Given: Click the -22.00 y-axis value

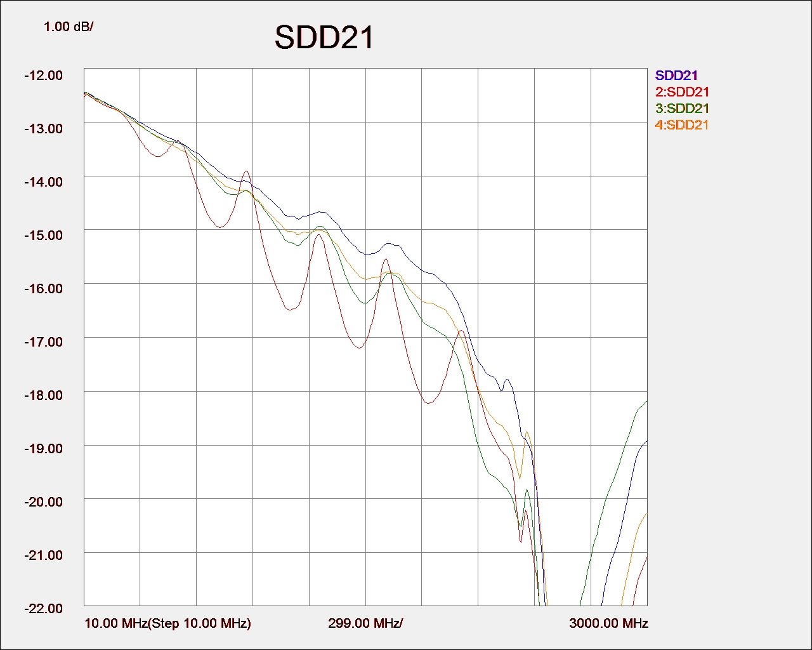Looking at the screenshot, I should click(43, 609).
